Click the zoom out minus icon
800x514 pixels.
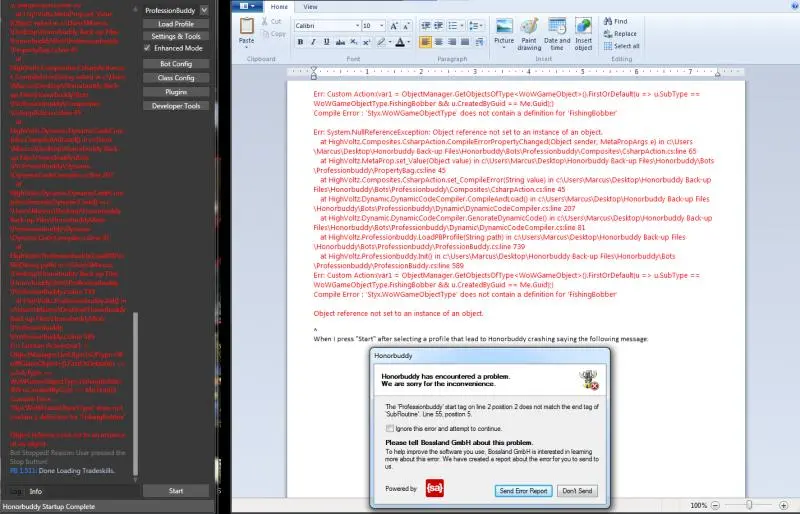click(x=715, y=505)
